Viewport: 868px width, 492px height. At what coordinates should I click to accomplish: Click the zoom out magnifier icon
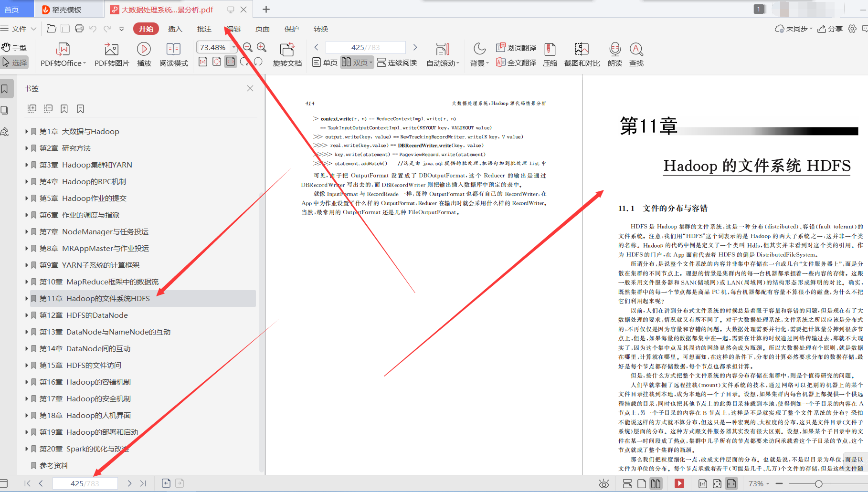click(248, 47)
